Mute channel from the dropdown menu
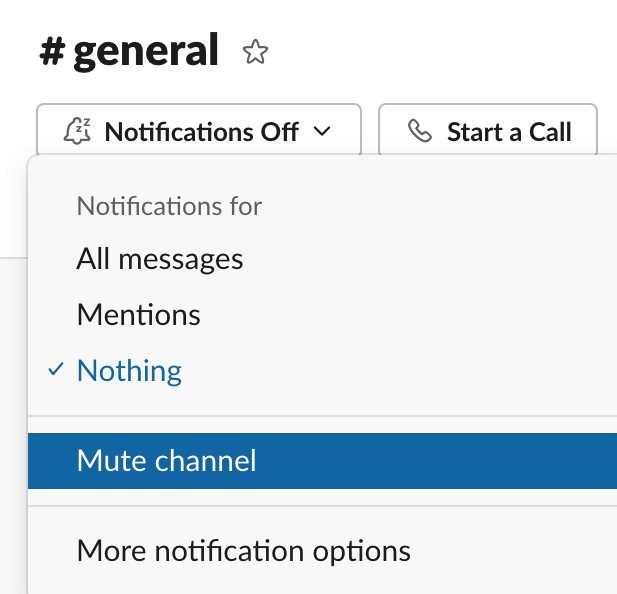This screenshot has width=617, height=594. [x=166, y=460]
